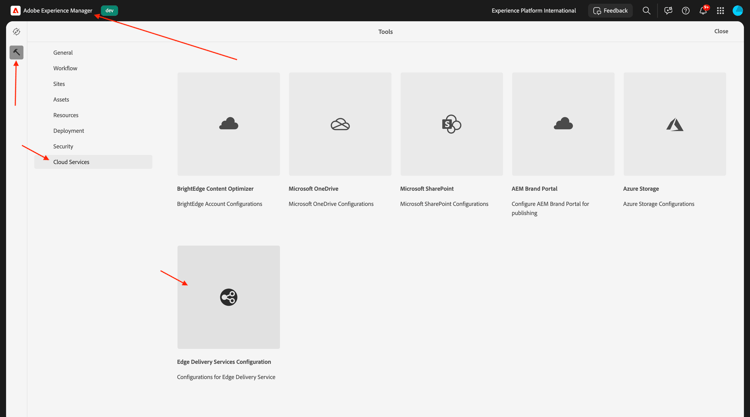Select Workflow in Tools navigation

pyautogui.click(x=65, y=68)
